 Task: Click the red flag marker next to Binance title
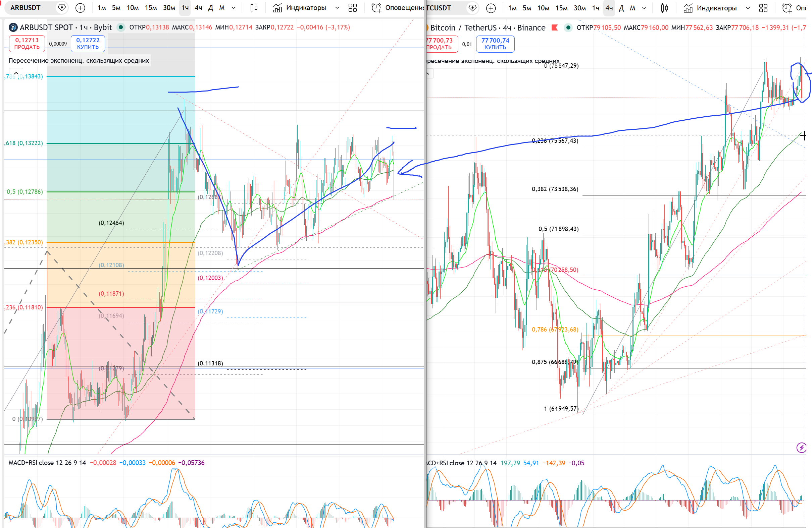tap(555, 27)
